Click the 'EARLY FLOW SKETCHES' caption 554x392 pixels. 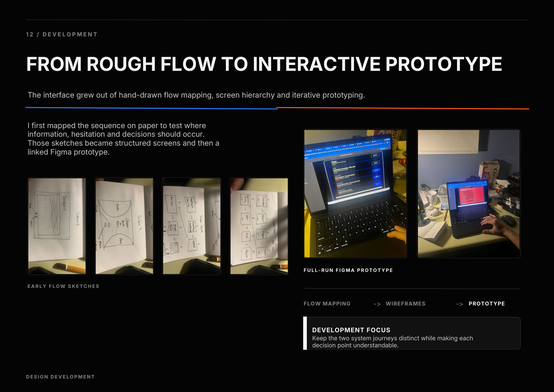point(63,286)
